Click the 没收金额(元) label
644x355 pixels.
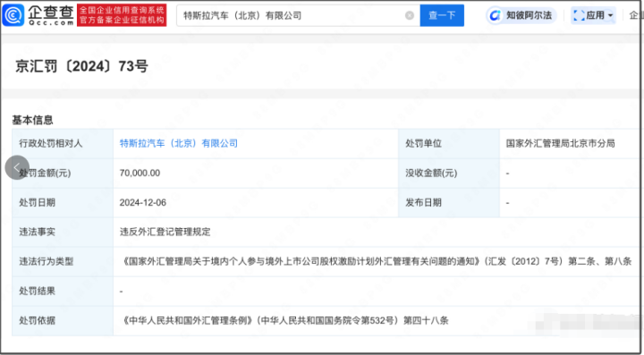(x=431, y=173)
